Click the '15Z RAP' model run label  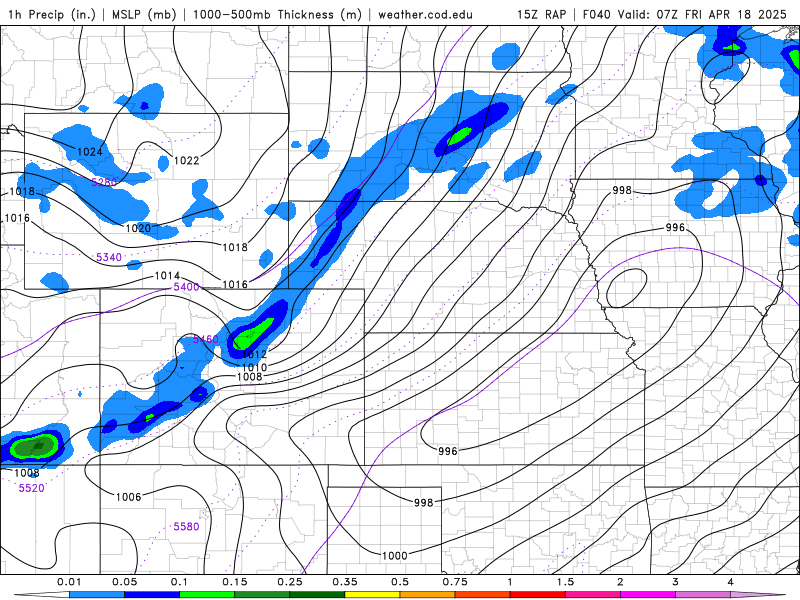pyautogui.click(x=541, y=14)
